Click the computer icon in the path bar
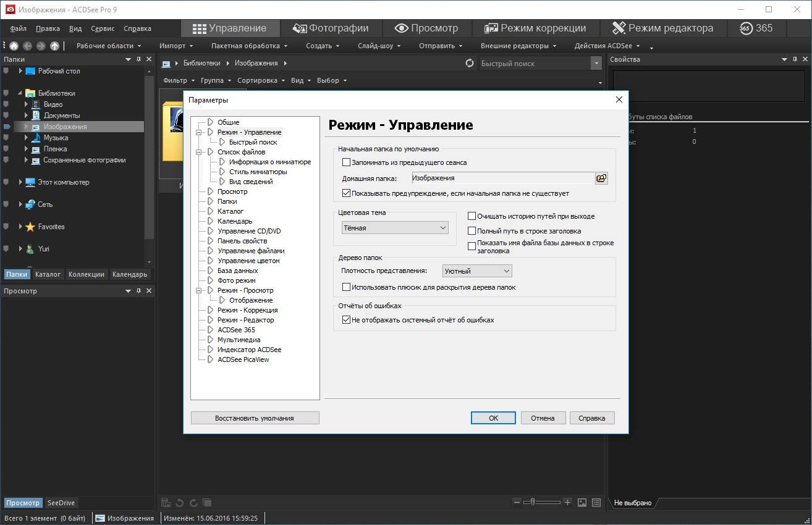This screenshot has width=812, height=525. coord(166,63)
